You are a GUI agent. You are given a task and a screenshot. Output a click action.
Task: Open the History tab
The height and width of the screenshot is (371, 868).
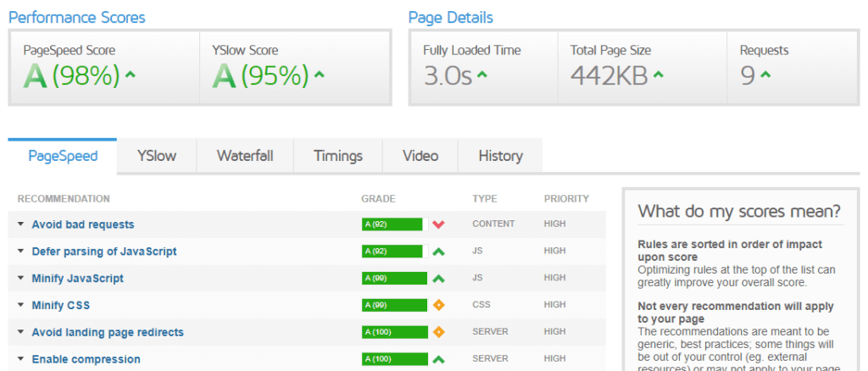500,156
